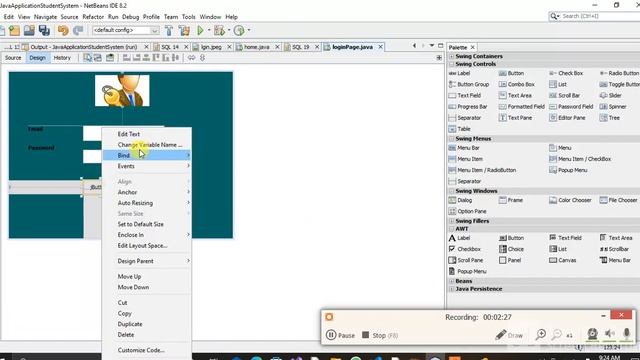Image resolution: width=640 pixels, height=360 pixels.
Task: Click the New Project toolbar icon
Action: point(14,30)
